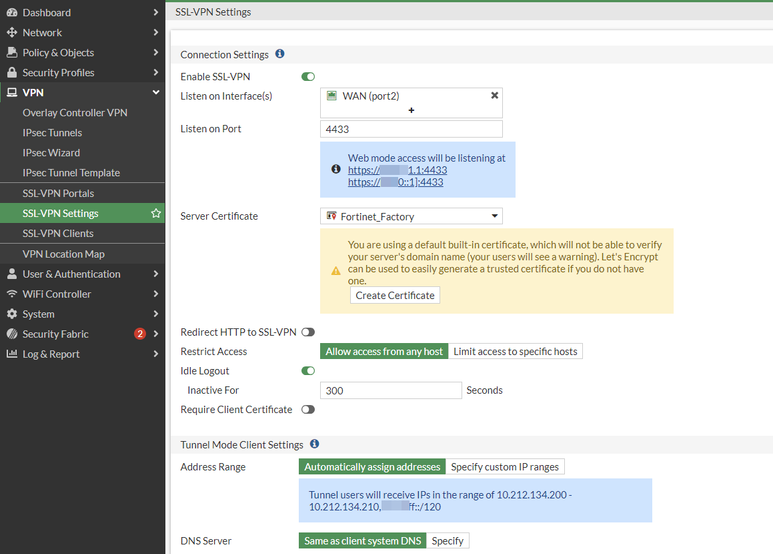Enable Require Client Certificate toggle

[x=308, y=410]
